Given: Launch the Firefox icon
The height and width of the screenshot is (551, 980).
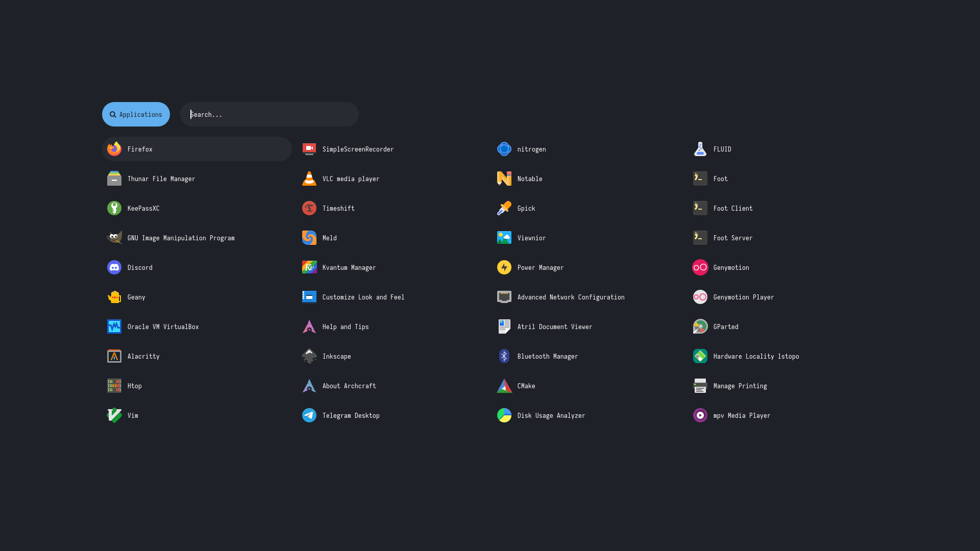Looking at the screenshot, I should click(114, 149).
